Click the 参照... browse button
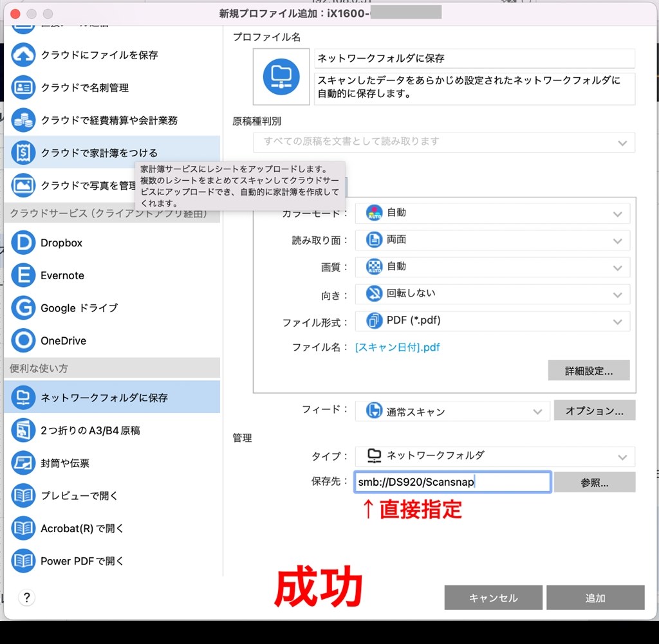 pyautogui.click(x=594, y=483)
